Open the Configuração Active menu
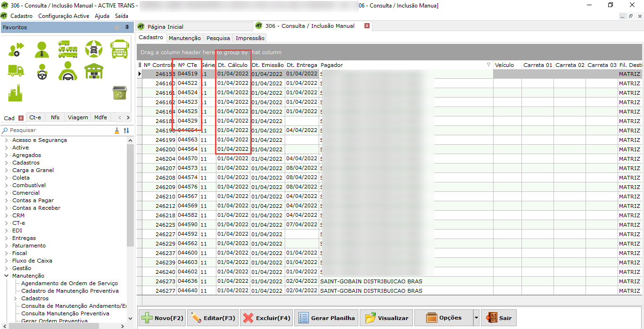This screenshot has height=329, width=644. point(64,16)
